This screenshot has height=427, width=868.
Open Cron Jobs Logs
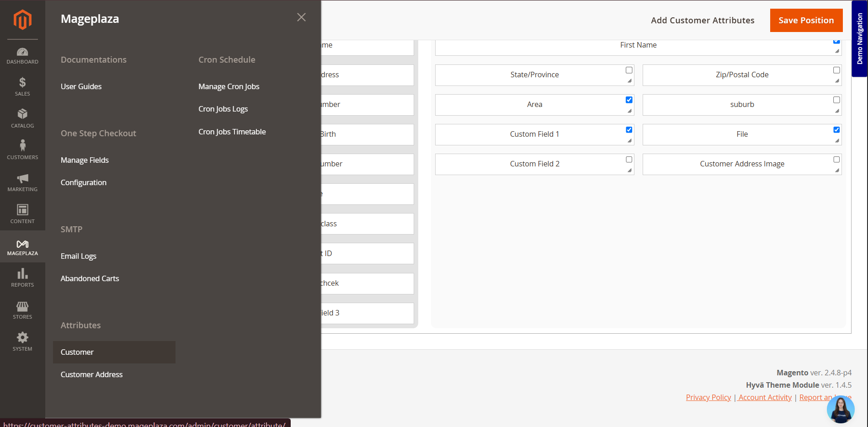pos(223,109)
